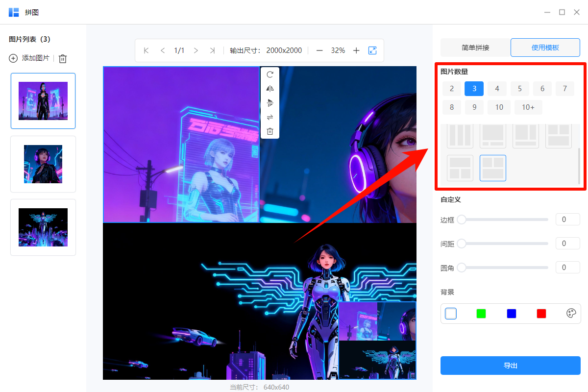Rotate the selected image clockwise
Screen dimensions: 588x392
click(269, 74)
